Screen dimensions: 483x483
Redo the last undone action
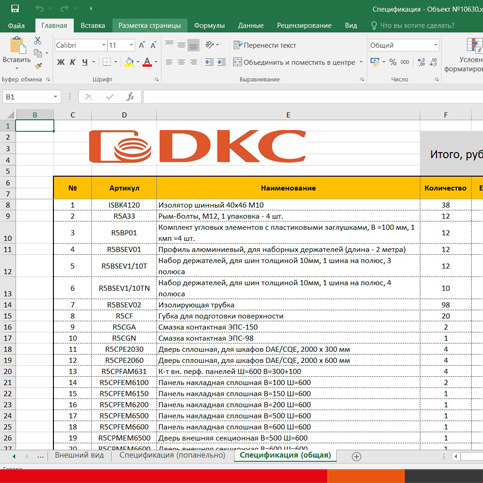pos(64,8)
